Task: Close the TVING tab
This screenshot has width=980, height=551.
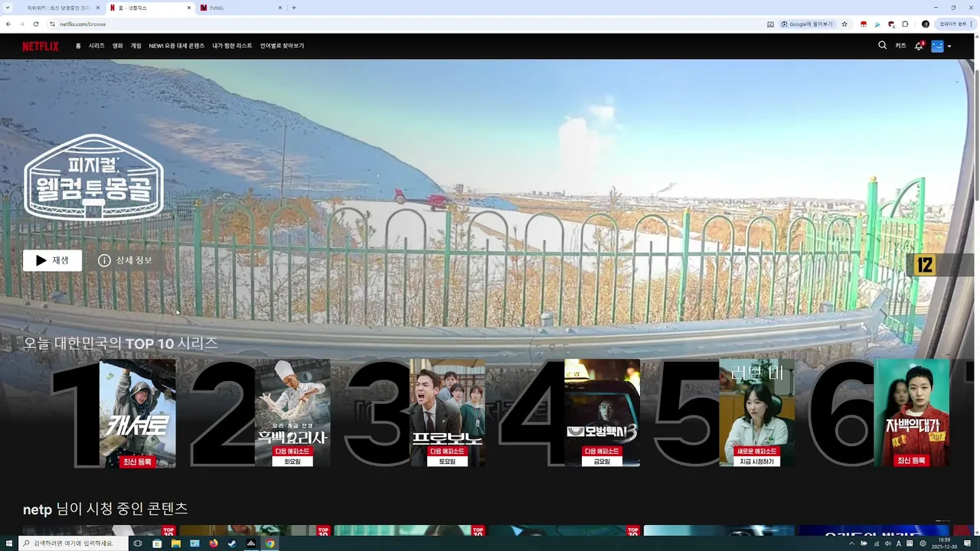Action: pos(279,8)
